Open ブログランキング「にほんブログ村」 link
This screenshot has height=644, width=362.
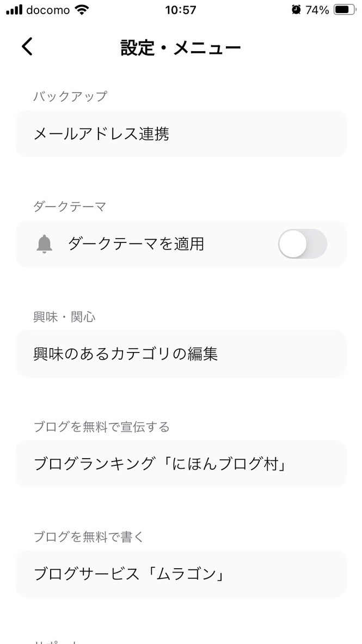click(181, 464)
